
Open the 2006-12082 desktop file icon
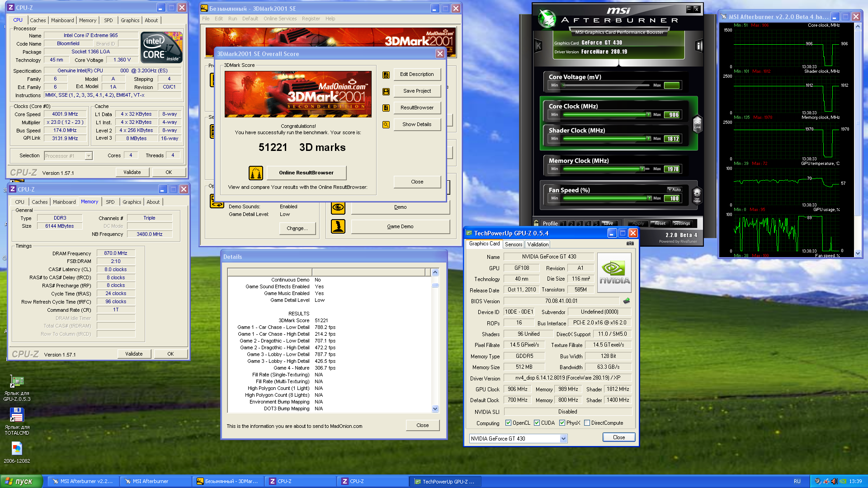tap(17, 452)
